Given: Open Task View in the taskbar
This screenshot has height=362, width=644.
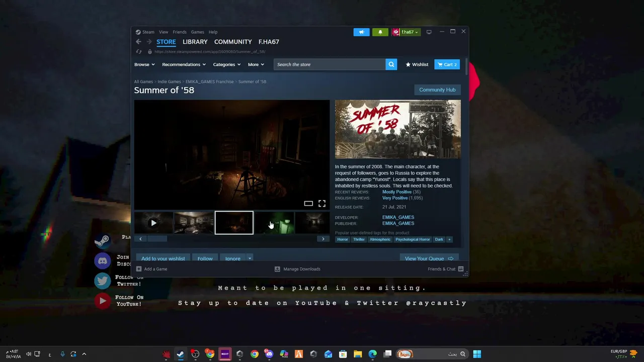Looking at the screenshot, I should tap(387, 354).
